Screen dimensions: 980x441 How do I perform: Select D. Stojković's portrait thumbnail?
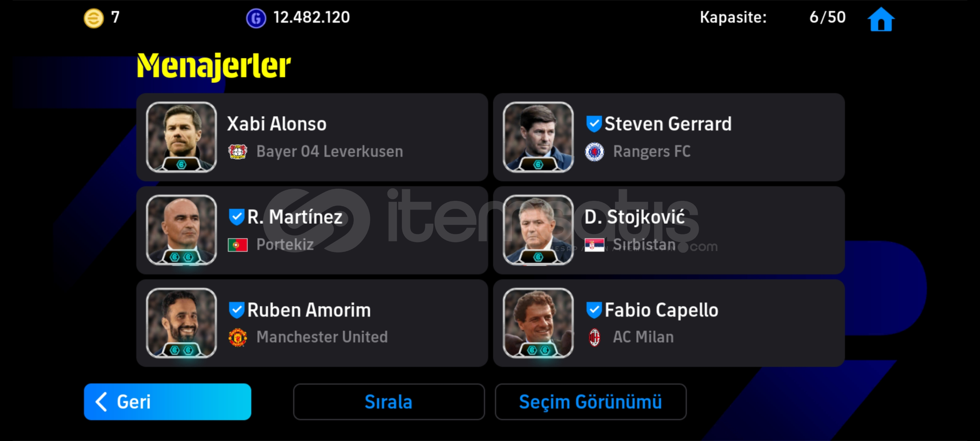click(x=538, y=230)
